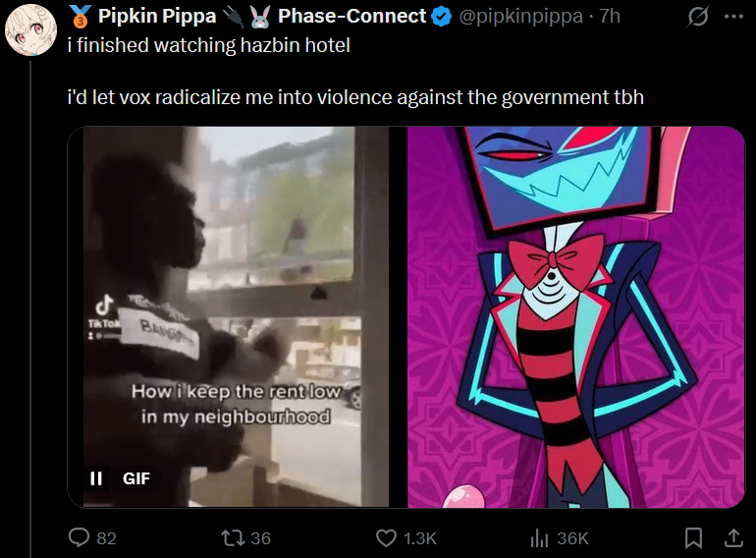This screenshot has width=756, height=558.
Task: Visit the @pipkinpippa handle link
Action: [520, 17]
